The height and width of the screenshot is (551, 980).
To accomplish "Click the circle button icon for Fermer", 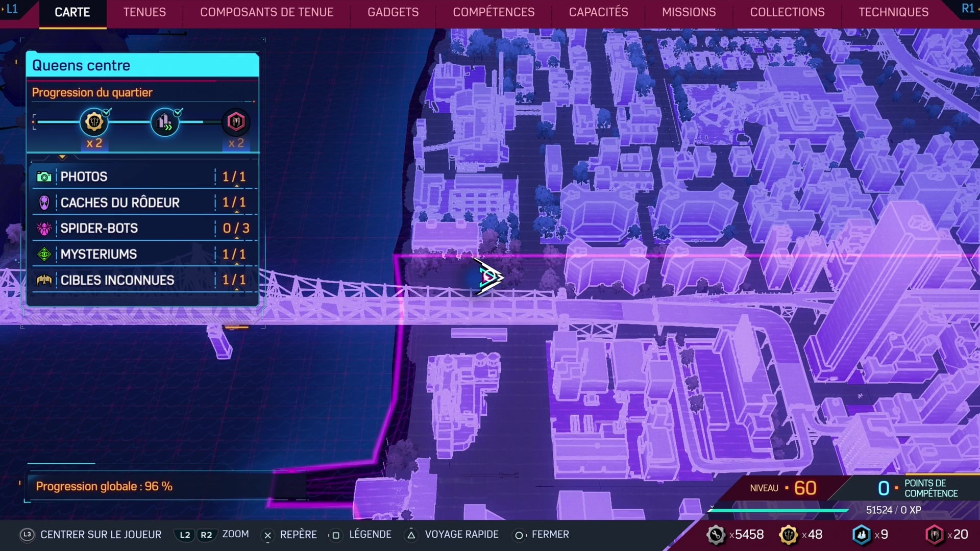I will pos(519,535).
